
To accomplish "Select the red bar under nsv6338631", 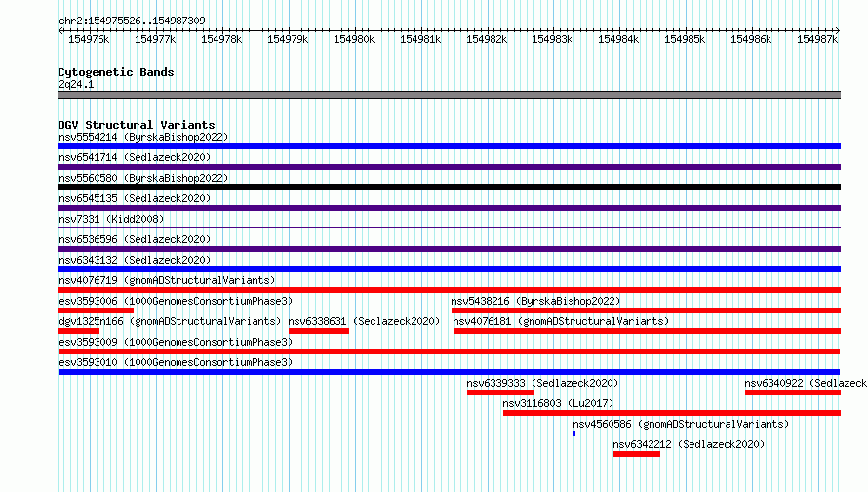I will click(x=319, y=331).
